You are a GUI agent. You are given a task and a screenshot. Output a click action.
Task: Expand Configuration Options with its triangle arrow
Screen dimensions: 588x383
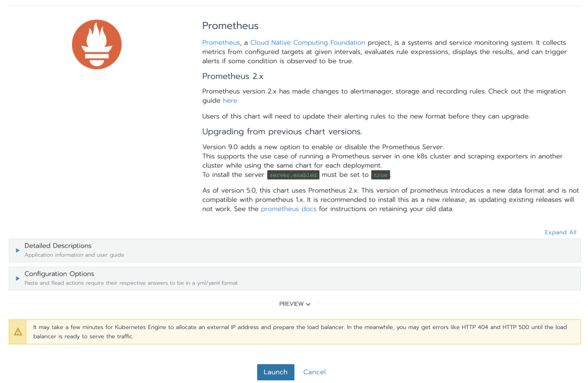tap(17, 279)
